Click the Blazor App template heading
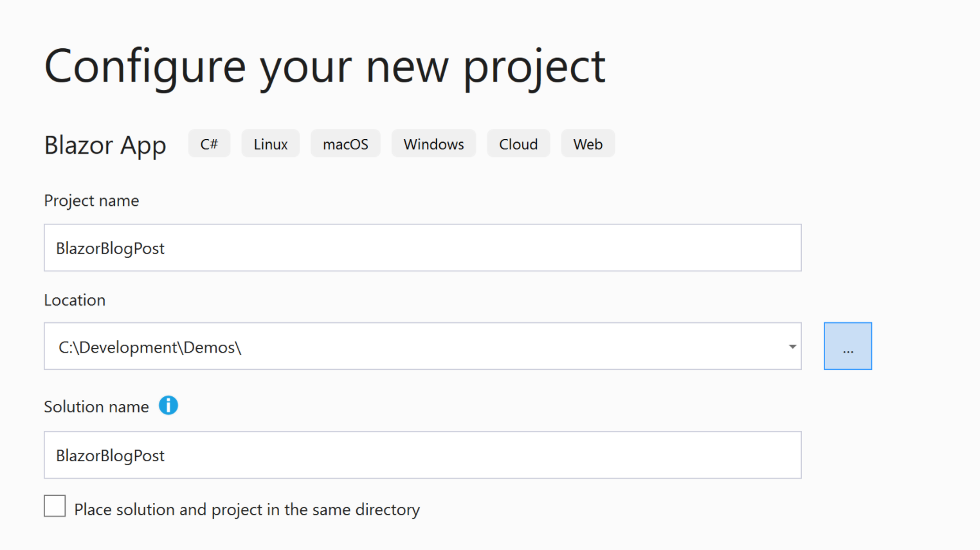Image resolution: width=980 pixels, height=550 pixels. (105, 145)
